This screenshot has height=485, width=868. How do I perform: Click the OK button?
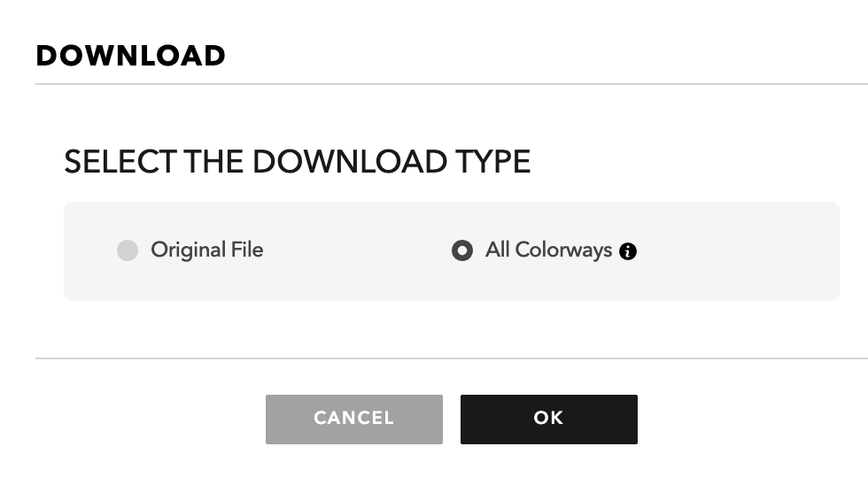pyautogui.click(x=548, y=420)
